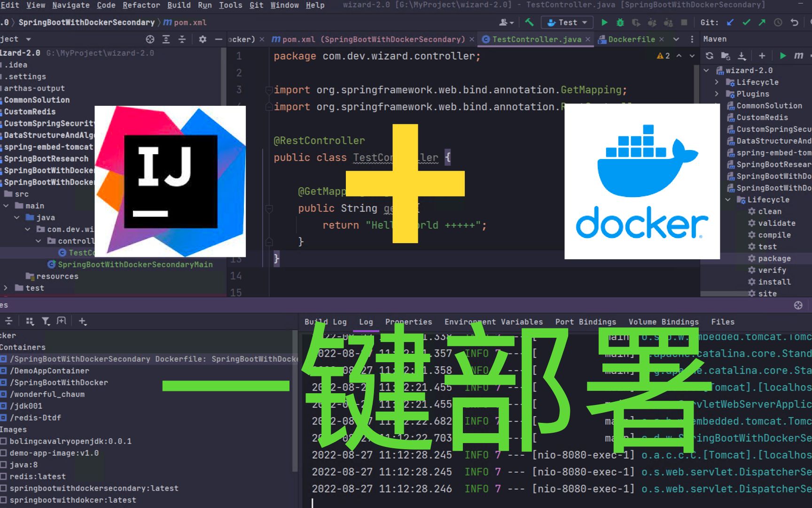
Task: Switch to the Dockerfile editor tab
Action: [x=631, y=39]
